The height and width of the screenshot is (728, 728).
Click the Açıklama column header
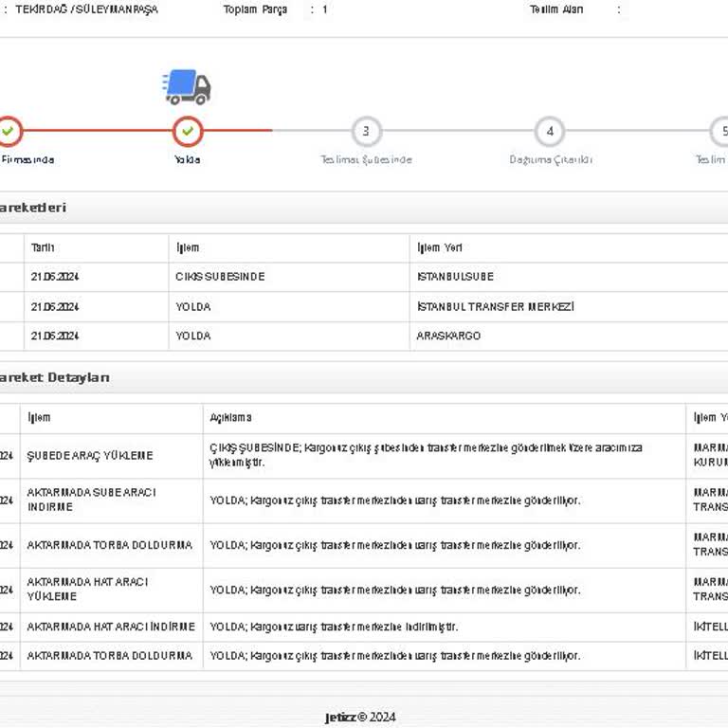pyautogui.click(x=230, y=417)
